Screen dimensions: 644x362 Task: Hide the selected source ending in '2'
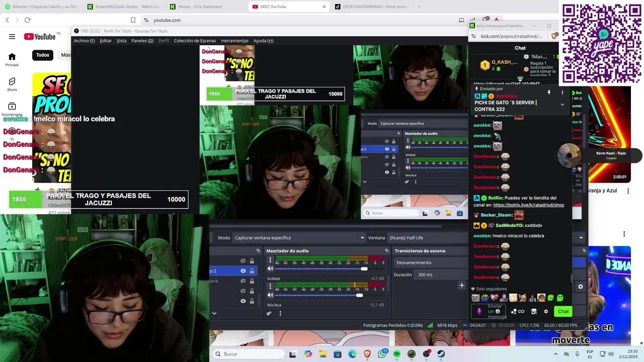(x=243, y=271)
